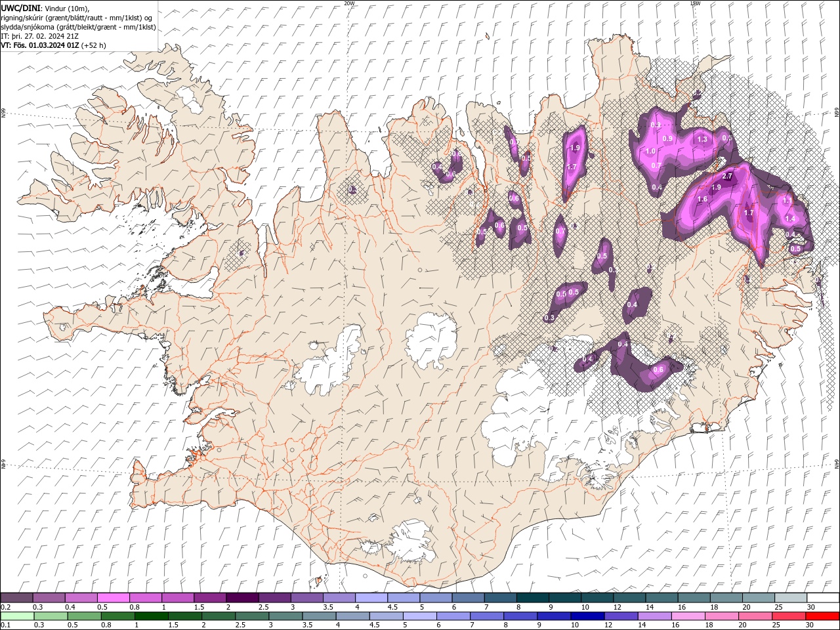Pick the 0.5 green swatch in the lower legend row
The height and width of the screenshot is (630, 840).
click(85, 616)
